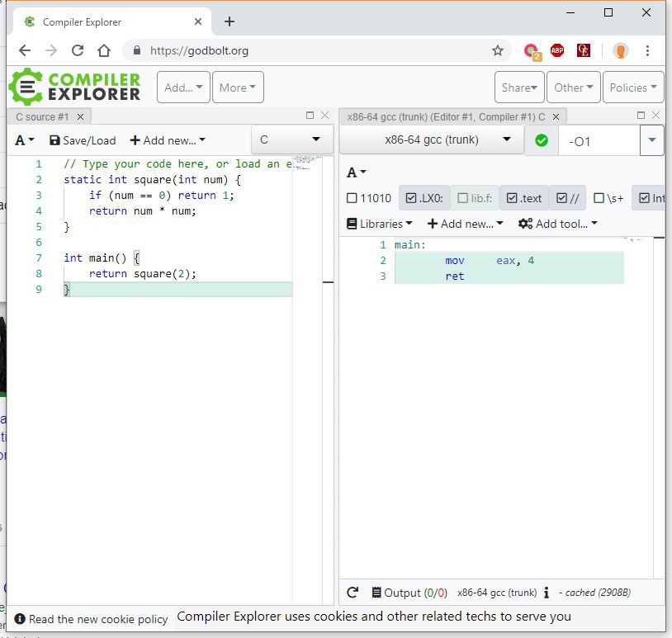This screenshot has width=672, height=638.
Task: Click the godbolt.org address bar
Action: [x=317, y=50]
